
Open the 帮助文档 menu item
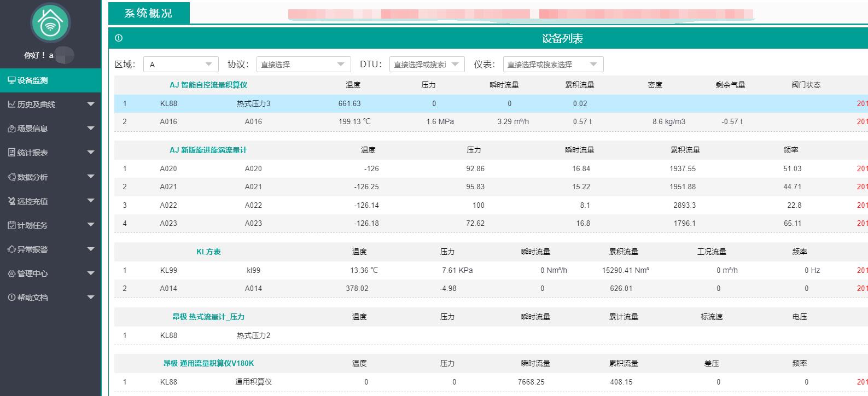pyautogui.click(x=33, y=298)
